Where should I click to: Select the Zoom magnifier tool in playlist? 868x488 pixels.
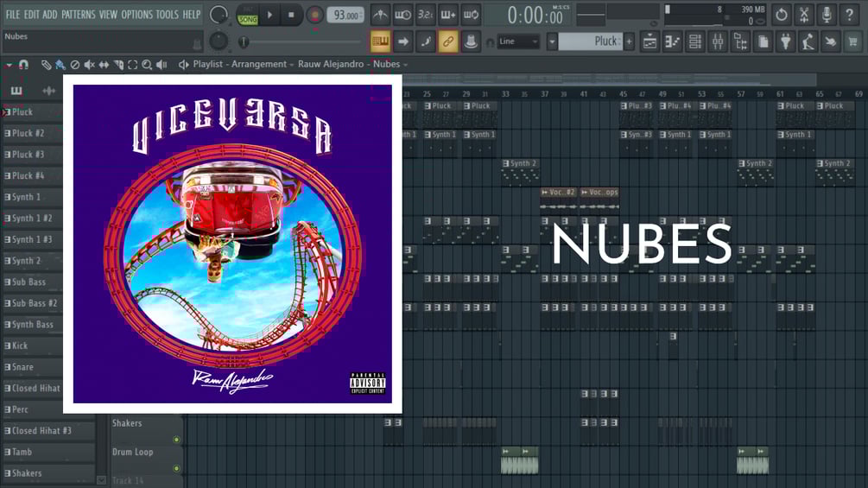coord(147,65)
